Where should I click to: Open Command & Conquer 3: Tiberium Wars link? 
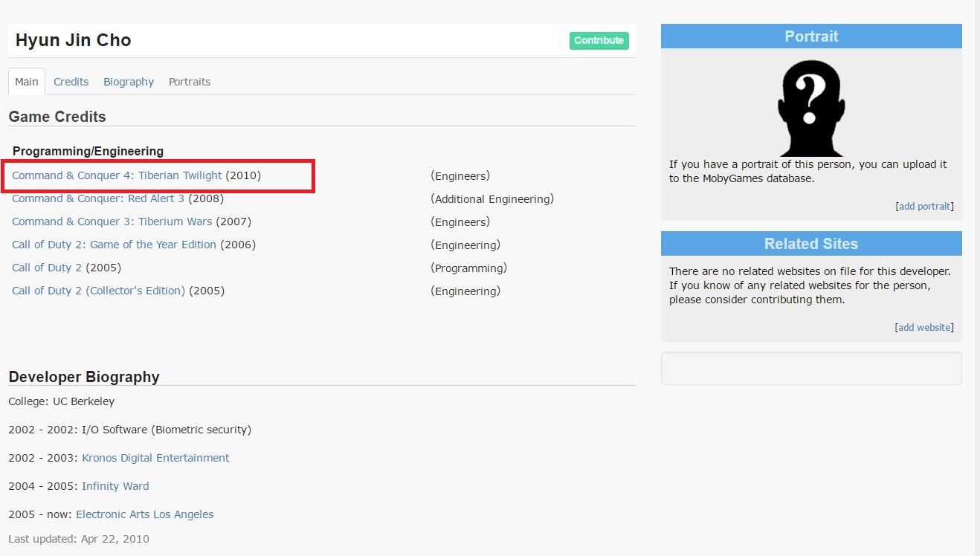coord(112,222)
